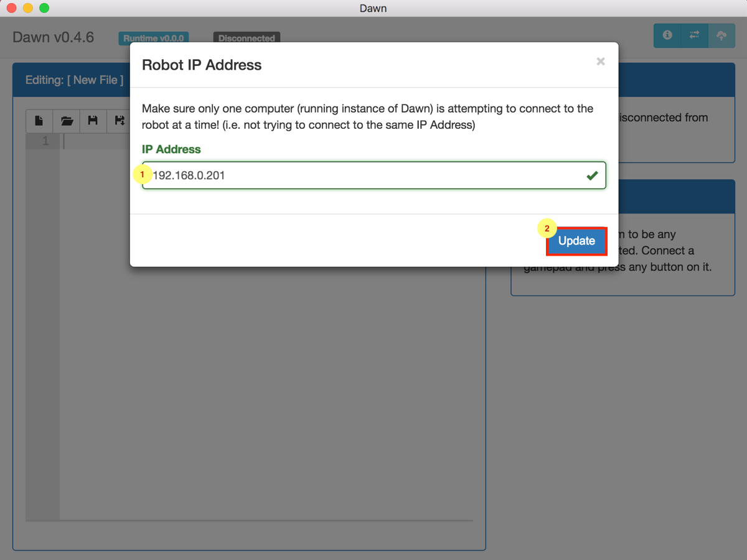The image size is (747, 560).
Task: Open the robot IP address swap icon
Action: (x=695, y=35)
